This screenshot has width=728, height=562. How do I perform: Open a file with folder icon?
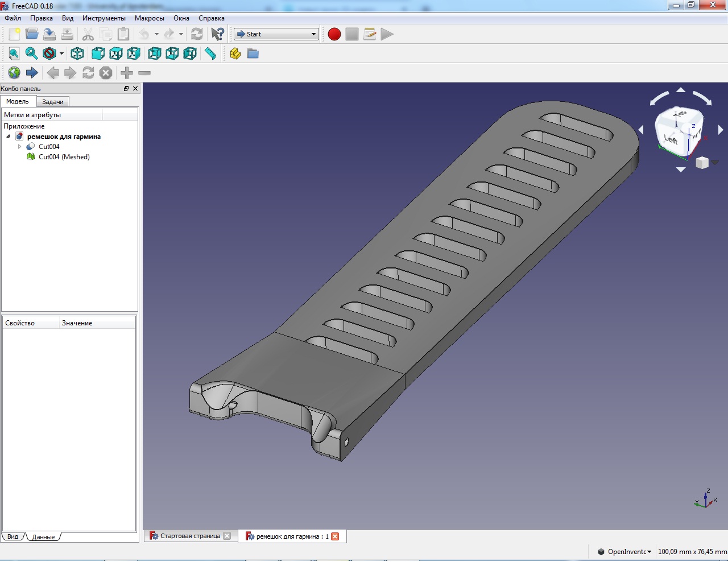(32, 34)
